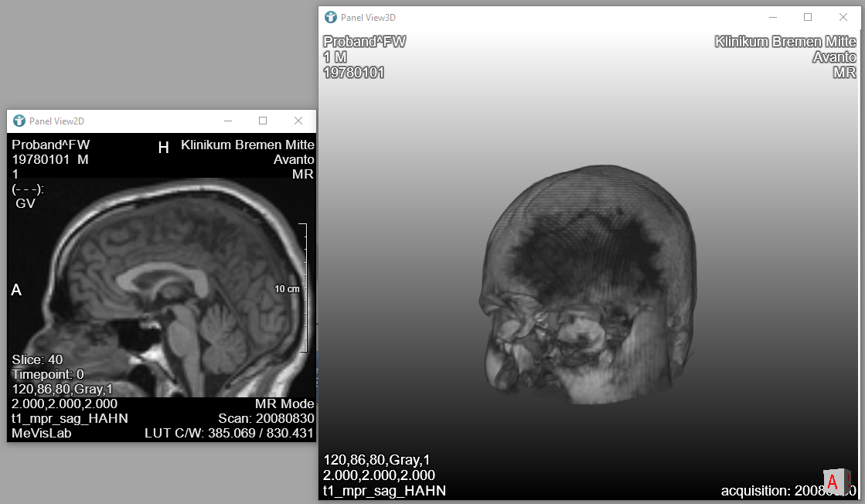Image resolution: width=865 pixels, height=504 pixels.
Task: Click the LUT C/W value text
Action: coord(229,434)
